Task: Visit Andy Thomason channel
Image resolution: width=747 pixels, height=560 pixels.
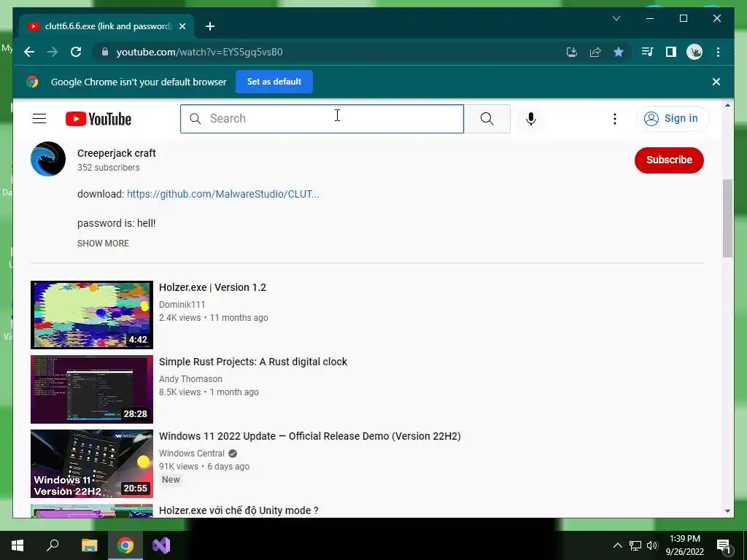Action: tap(190, 379)
